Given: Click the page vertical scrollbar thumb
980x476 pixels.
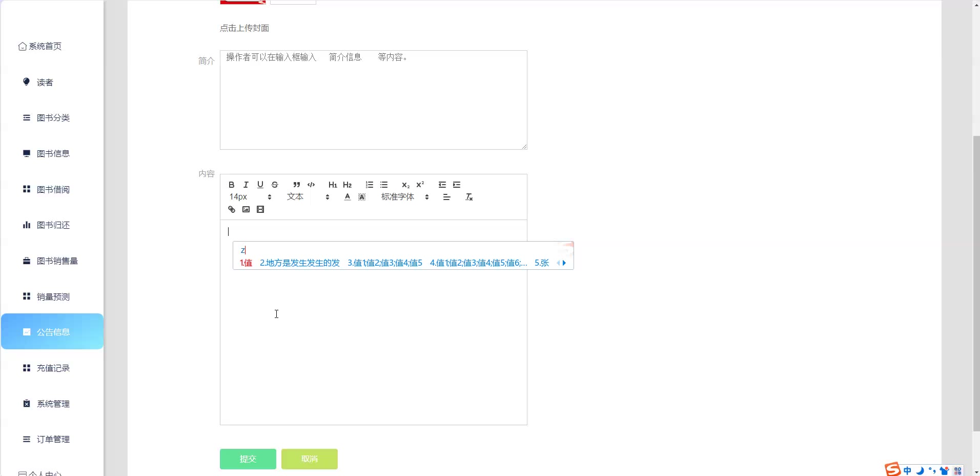Looking at the screenshot, I should coord(976,283).
